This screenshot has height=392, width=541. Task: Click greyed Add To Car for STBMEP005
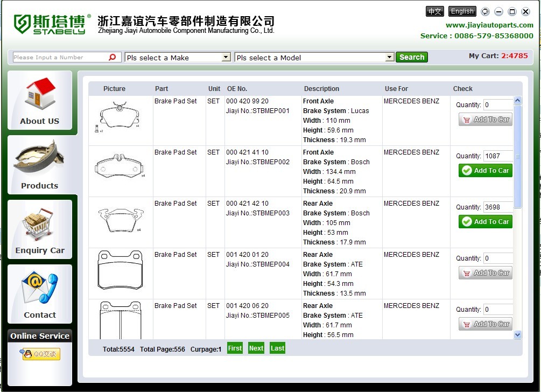tap(486, 324)
